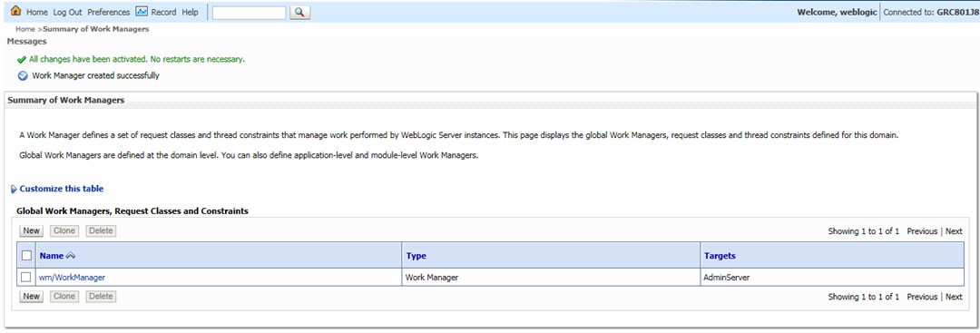Screen dimensions: 980x333
Task: Click the magnifier search button
Action: (300, 12)
